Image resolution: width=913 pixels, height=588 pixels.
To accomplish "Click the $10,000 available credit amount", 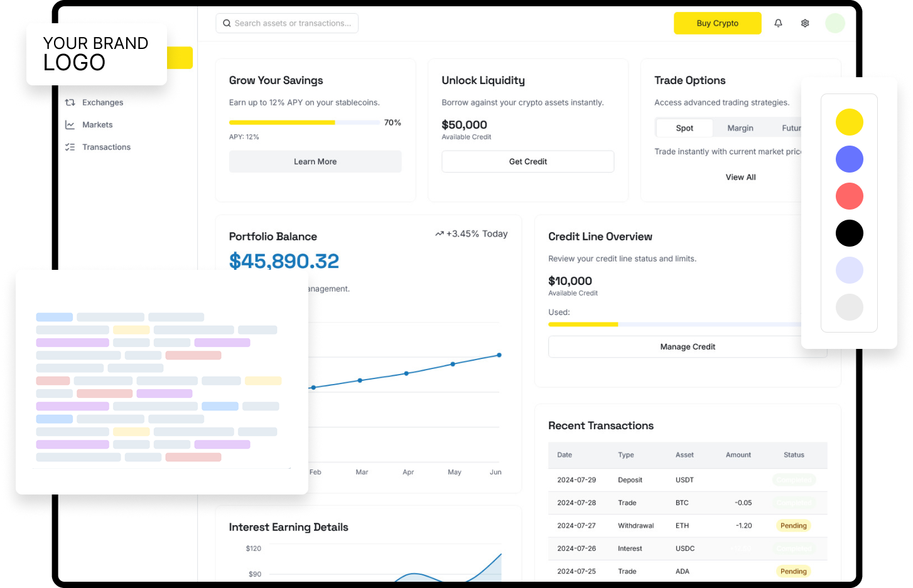I will point(570,281).
